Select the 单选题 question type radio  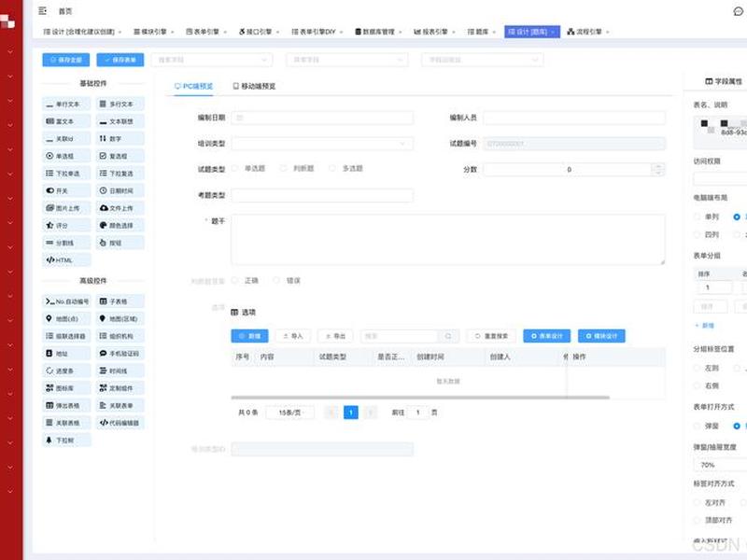[x=235, y=168]
